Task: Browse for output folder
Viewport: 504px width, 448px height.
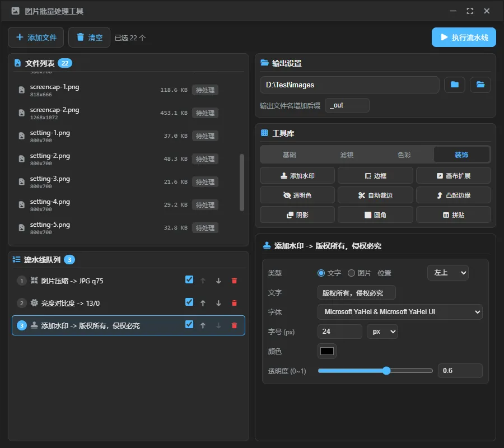Action: pyautogui.click(x=455, y=85)
